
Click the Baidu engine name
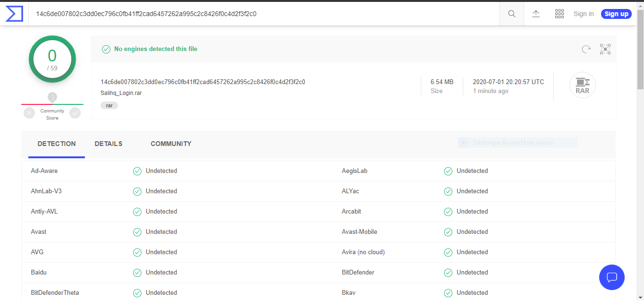[39, 272]
